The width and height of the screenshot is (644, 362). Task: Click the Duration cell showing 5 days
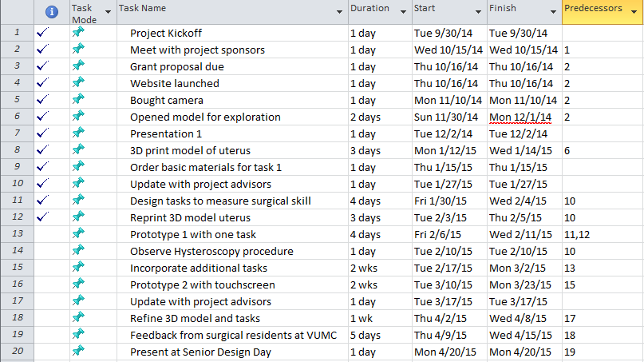point(366,335)
